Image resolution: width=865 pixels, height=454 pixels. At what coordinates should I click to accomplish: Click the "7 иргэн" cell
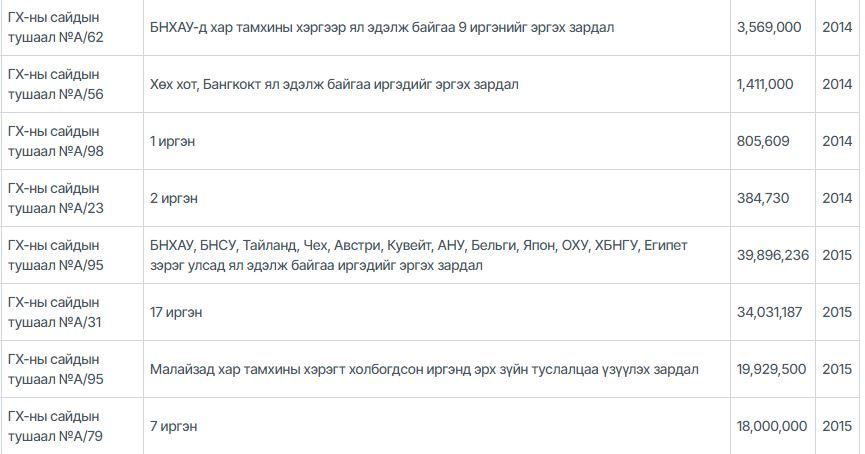coord(173,427)
